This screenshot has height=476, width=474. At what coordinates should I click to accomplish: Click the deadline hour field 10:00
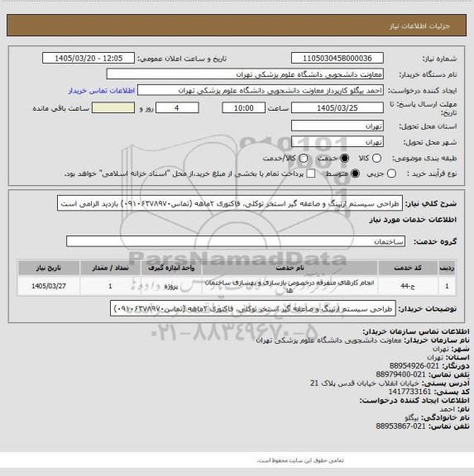[244, 107]
